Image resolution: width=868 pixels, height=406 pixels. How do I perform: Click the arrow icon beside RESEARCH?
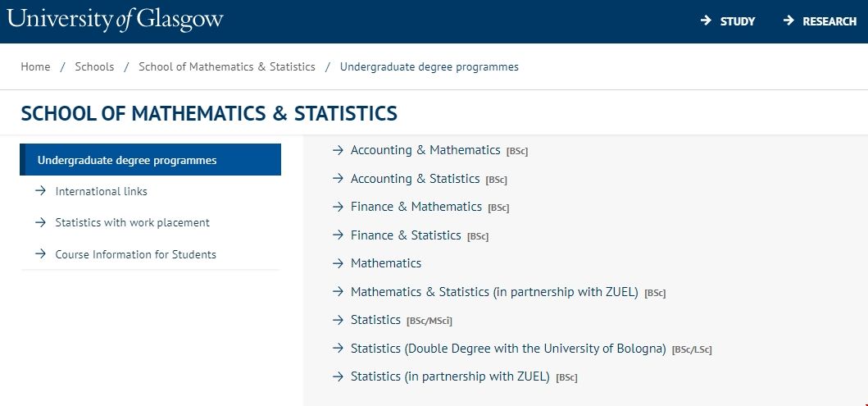788,21
